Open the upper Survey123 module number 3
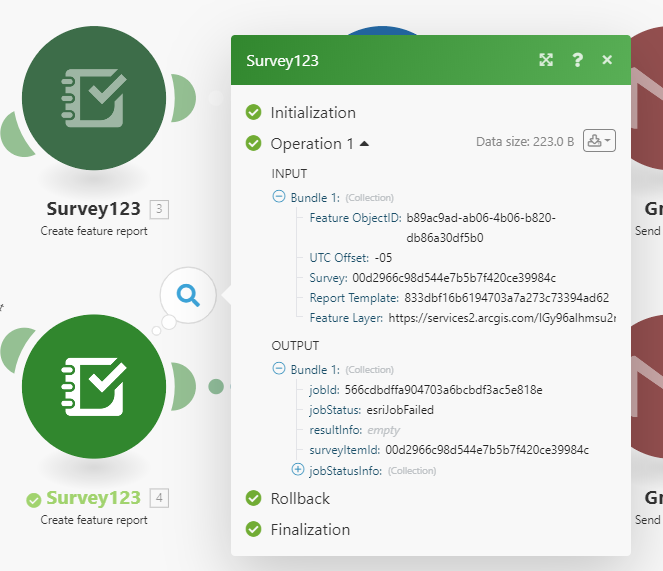The width and height of the screenshot is (663, 571). 94,98
